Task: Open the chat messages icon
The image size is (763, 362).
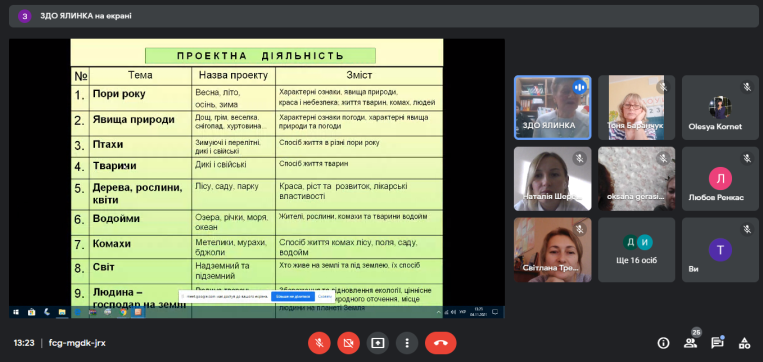Action: [x=717, y=343]
